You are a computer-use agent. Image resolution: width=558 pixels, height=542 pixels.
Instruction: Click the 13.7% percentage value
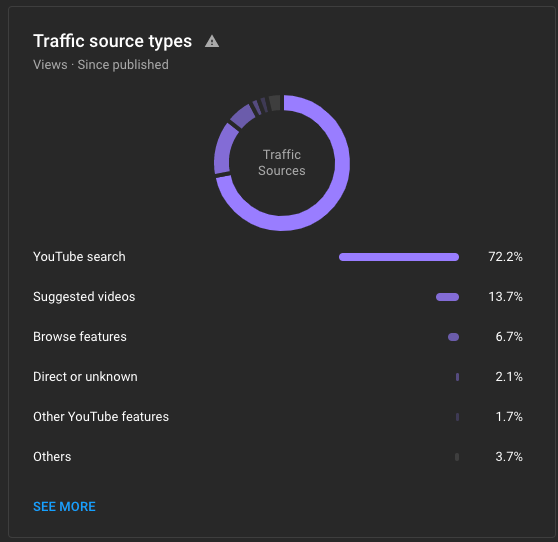click(505, 296)
